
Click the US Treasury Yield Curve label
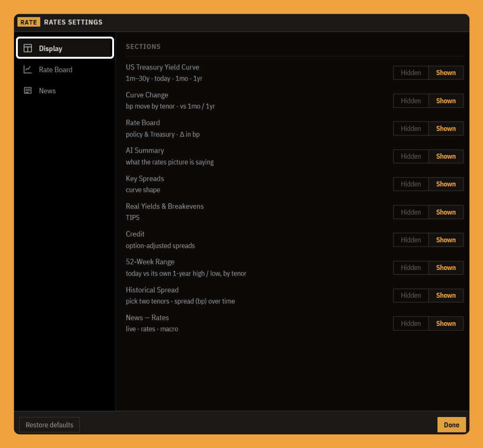tap(162, 67)
